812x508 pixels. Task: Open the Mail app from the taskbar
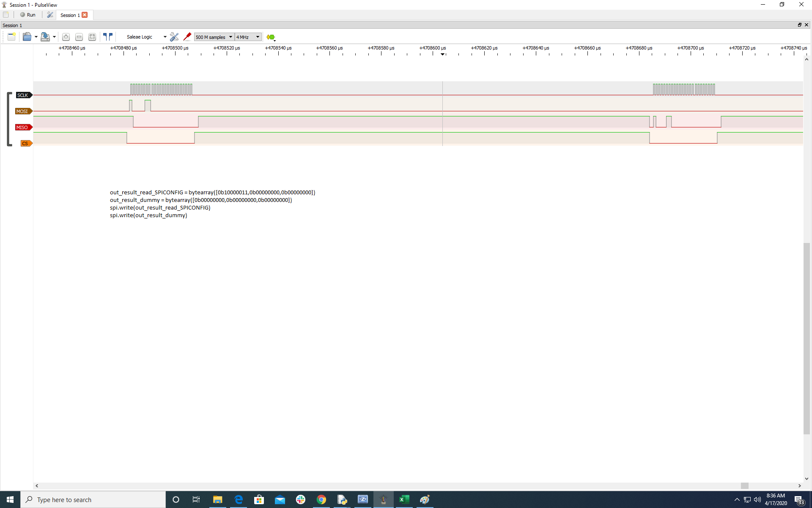(x=280, y=500)
